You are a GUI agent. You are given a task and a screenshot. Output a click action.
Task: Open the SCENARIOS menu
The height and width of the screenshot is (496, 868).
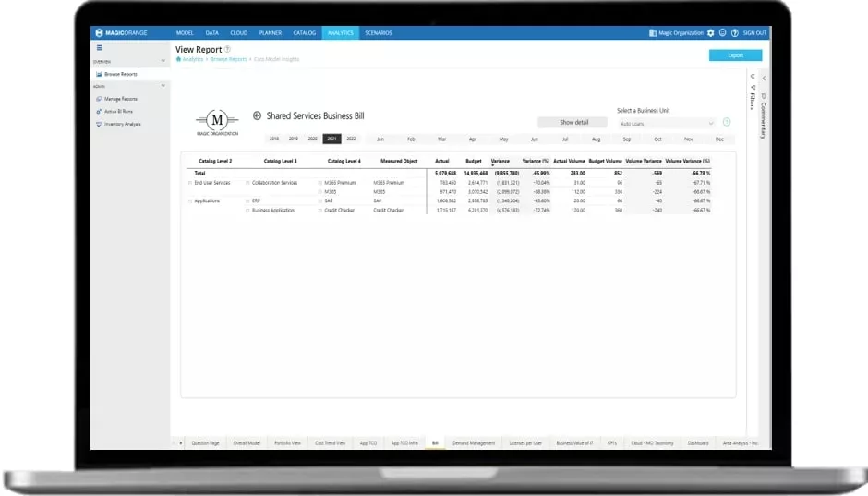[x=379, y=33]
